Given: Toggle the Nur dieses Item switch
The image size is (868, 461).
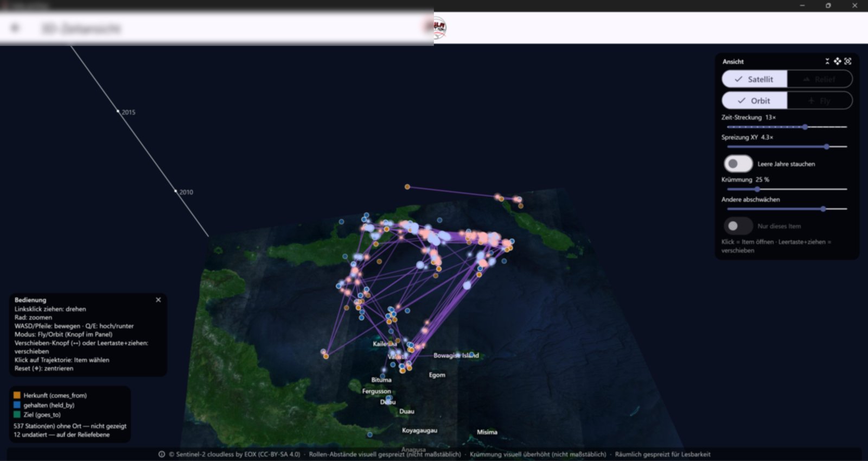Looking at the screenshot, I should click(738, 226).
